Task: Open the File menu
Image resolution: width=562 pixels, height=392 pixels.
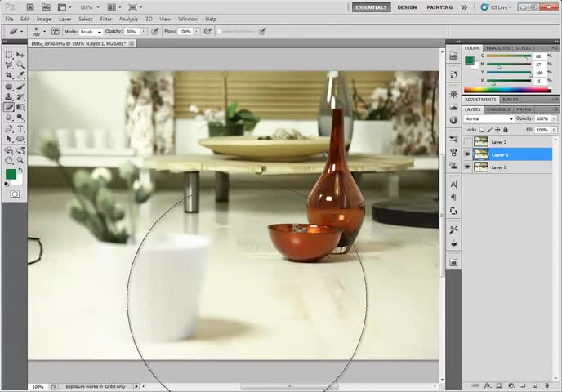Action: point(9,19)
